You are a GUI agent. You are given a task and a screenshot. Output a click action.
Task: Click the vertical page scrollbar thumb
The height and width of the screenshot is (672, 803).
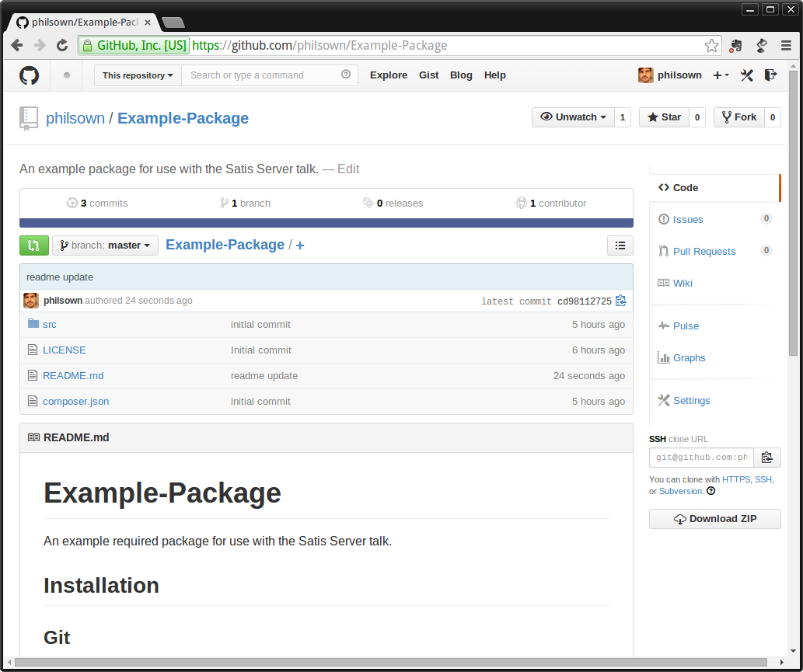click(x=793, y=212)
